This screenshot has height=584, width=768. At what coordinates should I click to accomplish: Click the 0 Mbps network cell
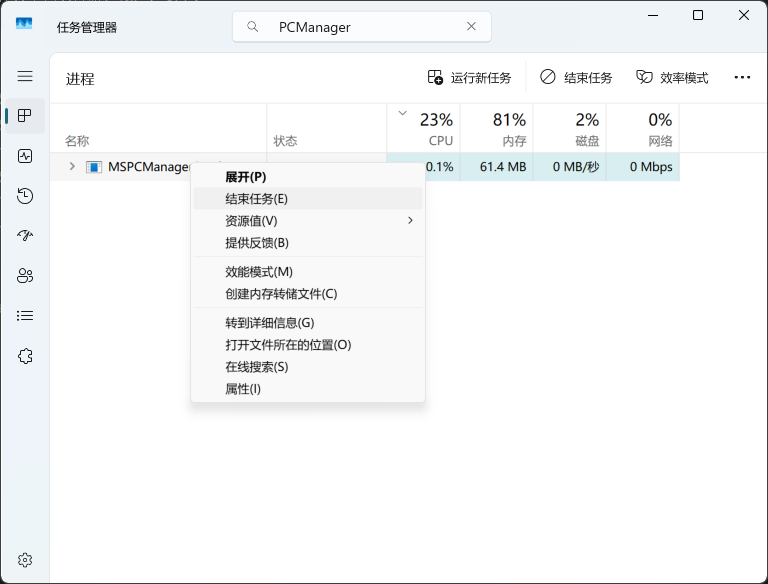pyautogui.click(x=643, y=167)
